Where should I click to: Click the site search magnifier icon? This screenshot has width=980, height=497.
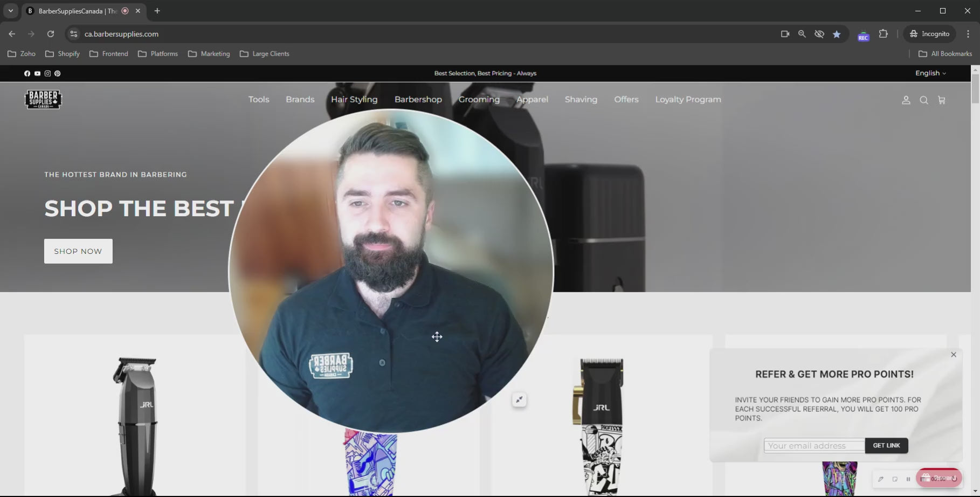(x=924, y=100)
